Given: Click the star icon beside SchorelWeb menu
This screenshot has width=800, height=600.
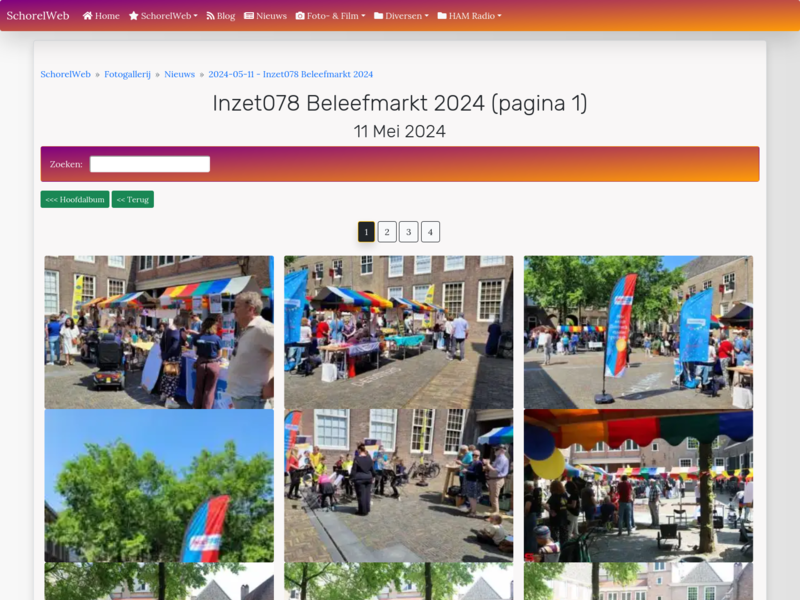Looking at the screenshot, I should pyautogui.click(x=134, y=16).
